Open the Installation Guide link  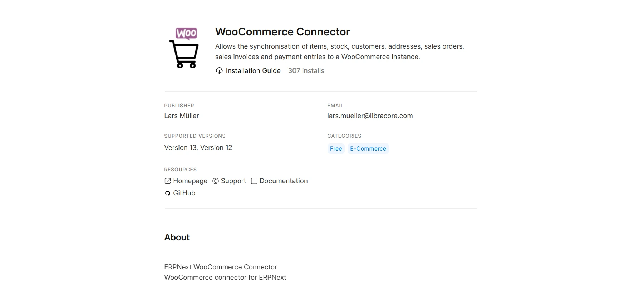coord(253,71)
